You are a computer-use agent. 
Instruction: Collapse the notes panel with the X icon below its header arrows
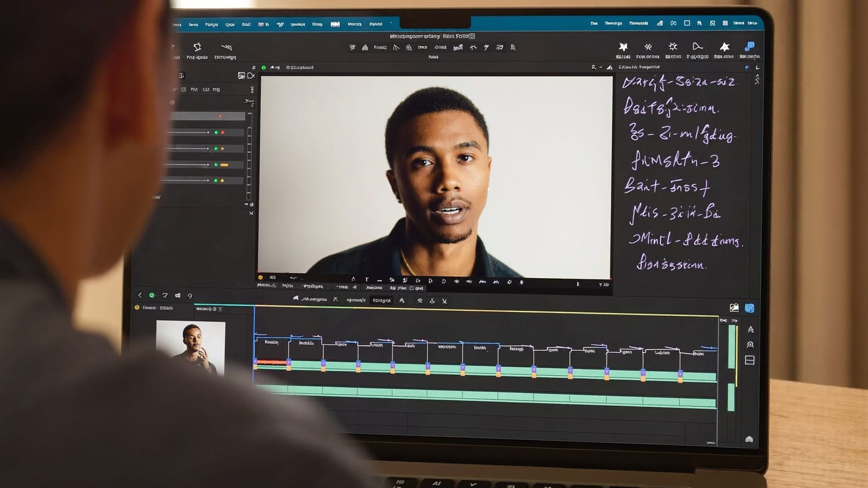coord(757,80)
